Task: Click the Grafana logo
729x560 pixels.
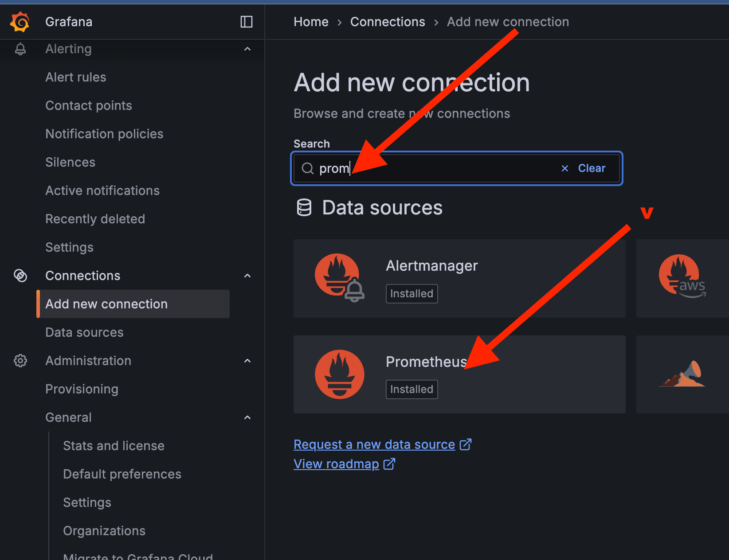Action: (x=20, y=21)
